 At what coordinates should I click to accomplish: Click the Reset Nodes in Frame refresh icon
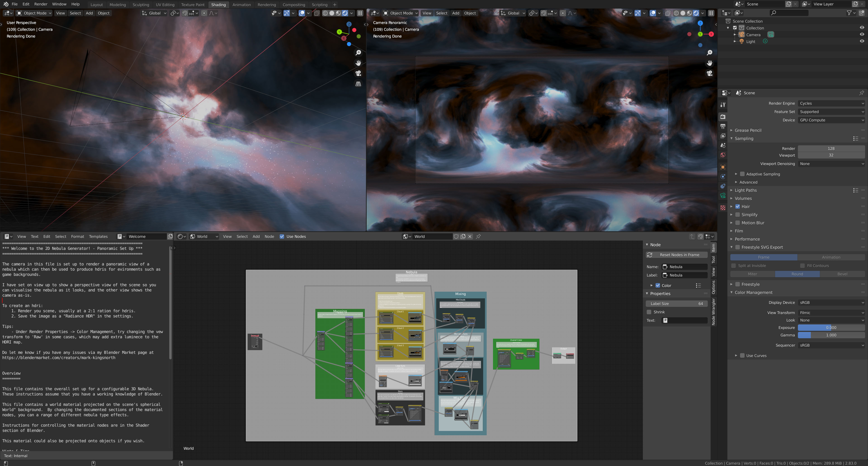click(650, 255)
